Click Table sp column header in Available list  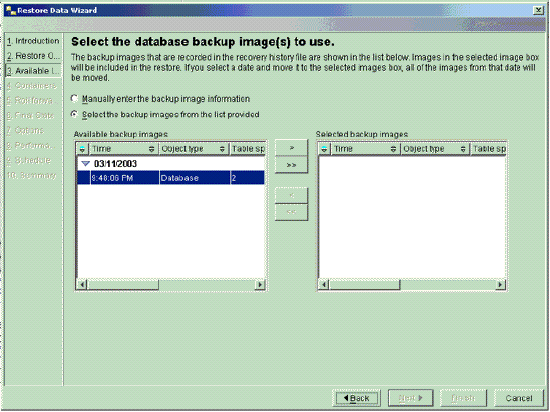(248, 149)
